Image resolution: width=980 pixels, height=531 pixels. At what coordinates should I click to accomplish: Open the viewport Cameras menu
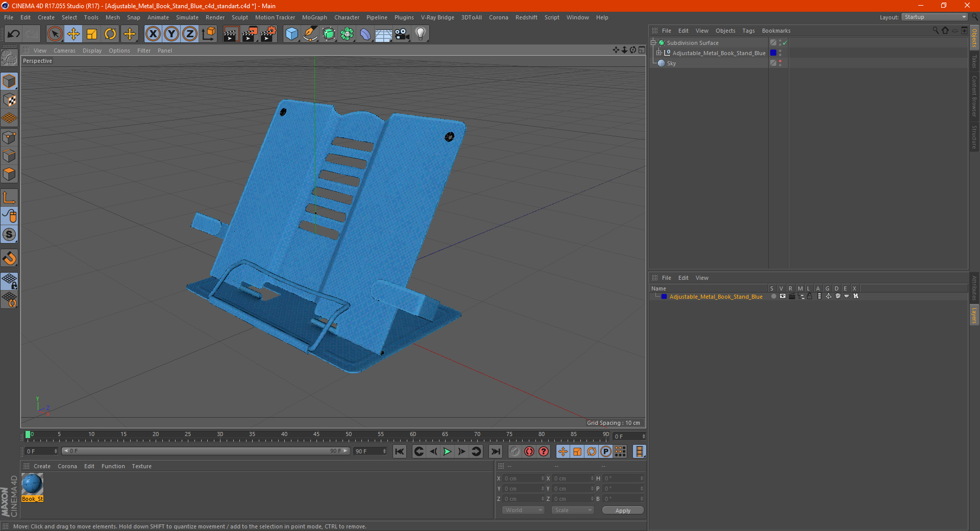[64, 51]
